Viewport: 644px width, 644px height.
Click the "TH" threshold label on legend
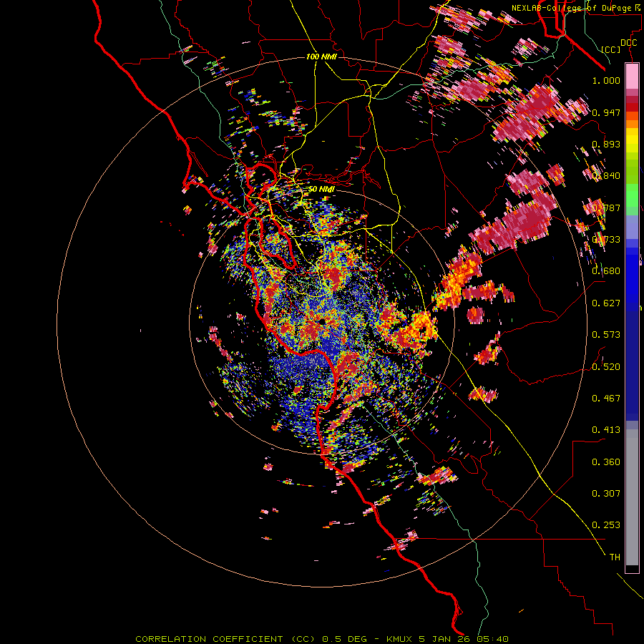pyautogui.click(x=615, y=557)
